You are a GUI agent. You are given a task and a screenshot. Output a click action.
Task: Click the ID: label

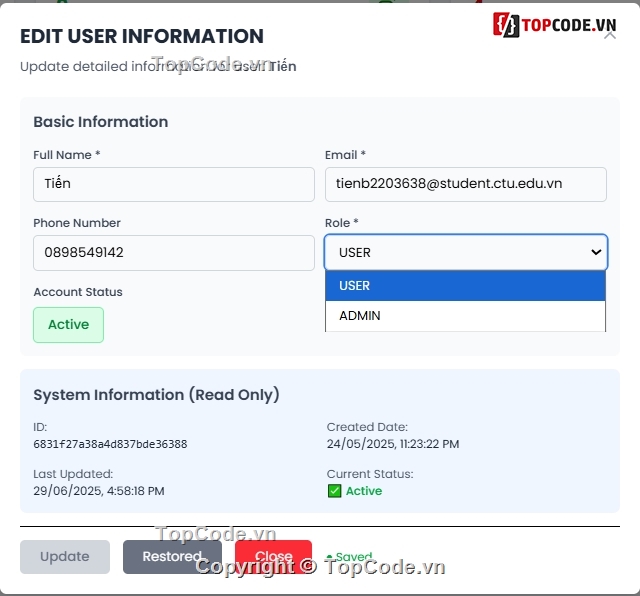[40, 427]
